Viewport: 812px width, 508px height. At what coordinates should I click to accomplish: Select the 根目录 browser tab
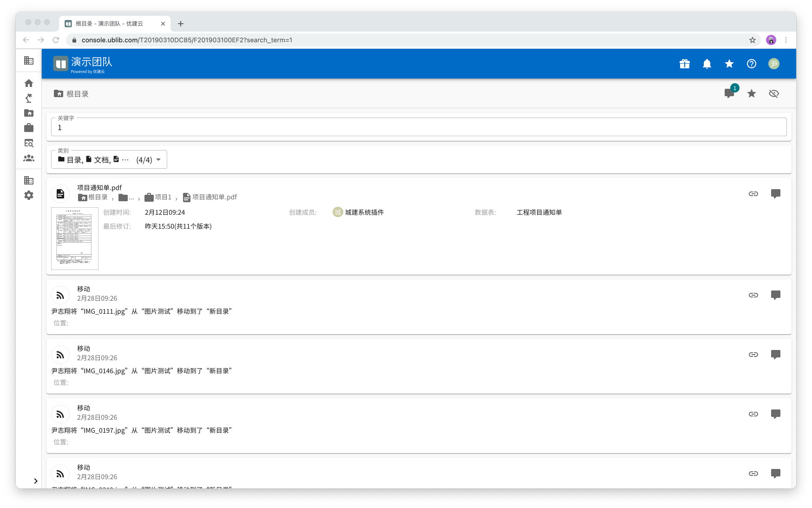[x=109, y=24]
